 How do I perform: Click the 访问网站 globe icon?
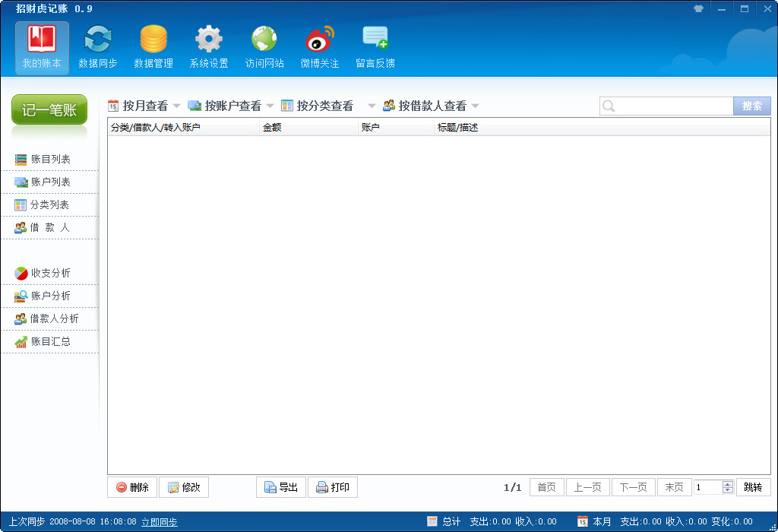click(x=264, y=39)
